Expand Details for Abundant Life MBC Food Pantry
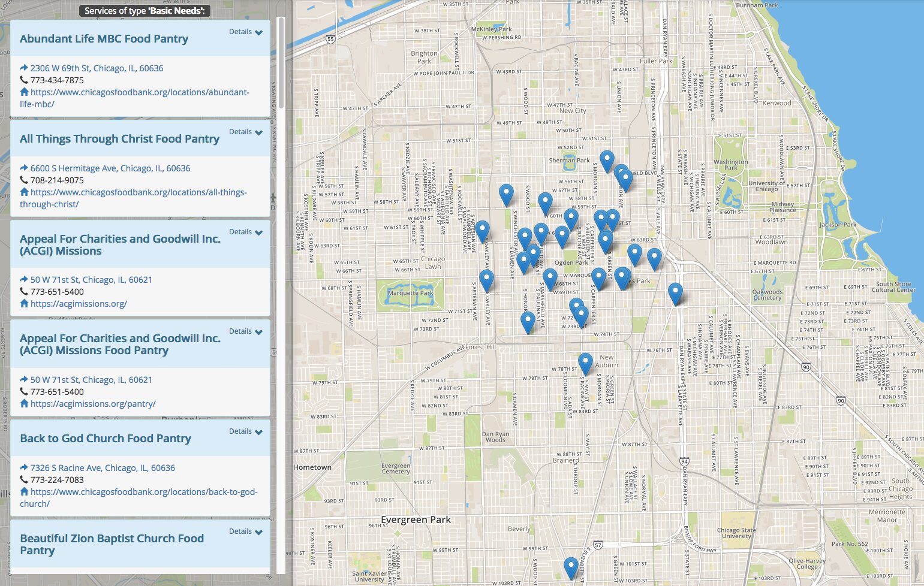The height and width of the screenshot is (586, 924). [245, 31]
